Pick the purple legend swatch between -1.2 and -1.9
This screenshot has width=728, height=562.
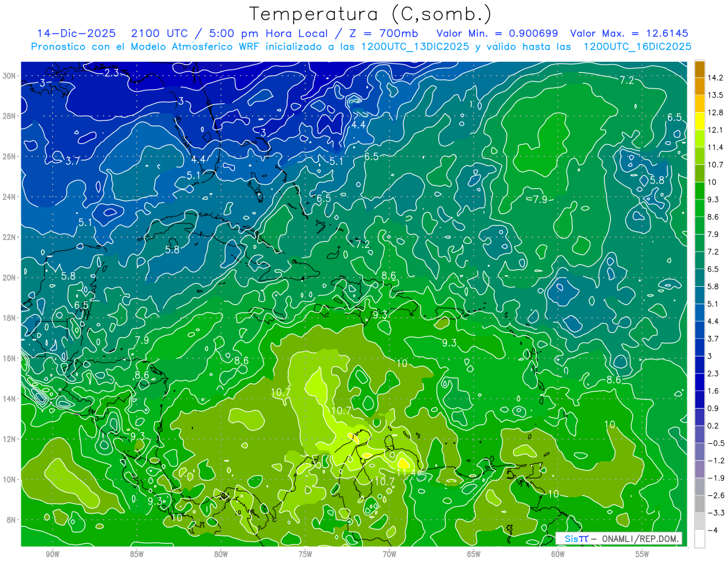(699, 469)
